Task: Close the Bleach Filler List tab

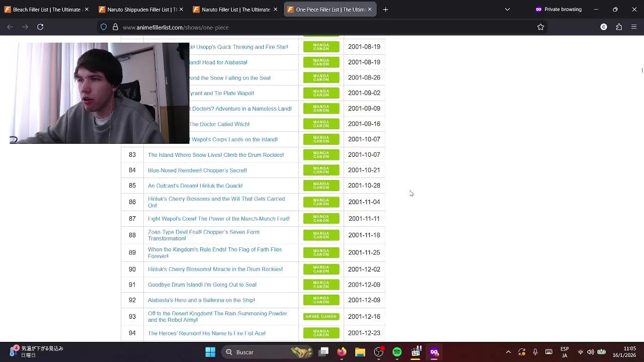Action: (87, 10)
